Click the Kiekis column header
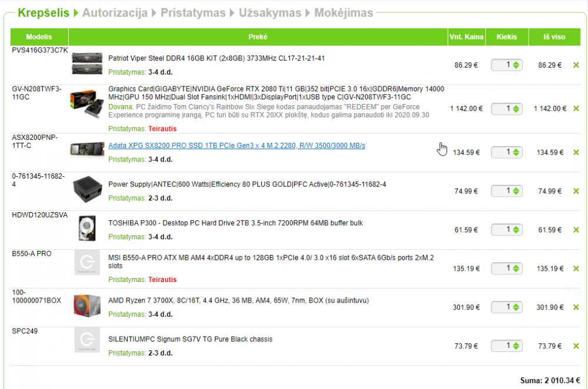 click(507, 37)
